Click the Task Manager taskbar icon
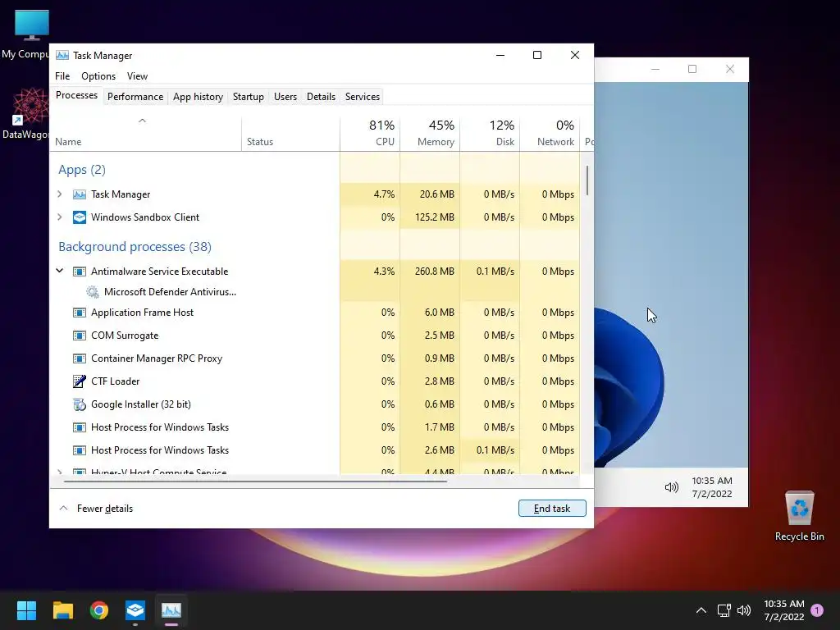Screen dimensions: 840x630 (171, 610)
